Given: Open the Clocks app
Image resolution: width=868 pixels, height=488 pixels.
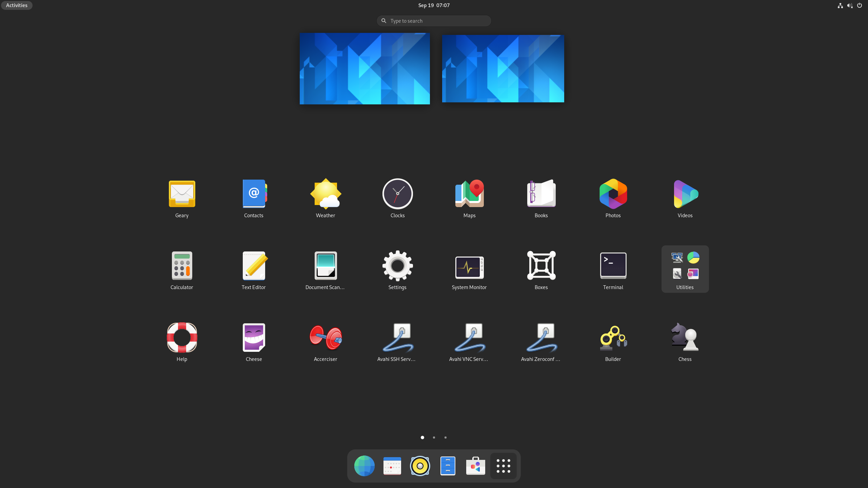Looking at the screenshot, I should [397, 198].
